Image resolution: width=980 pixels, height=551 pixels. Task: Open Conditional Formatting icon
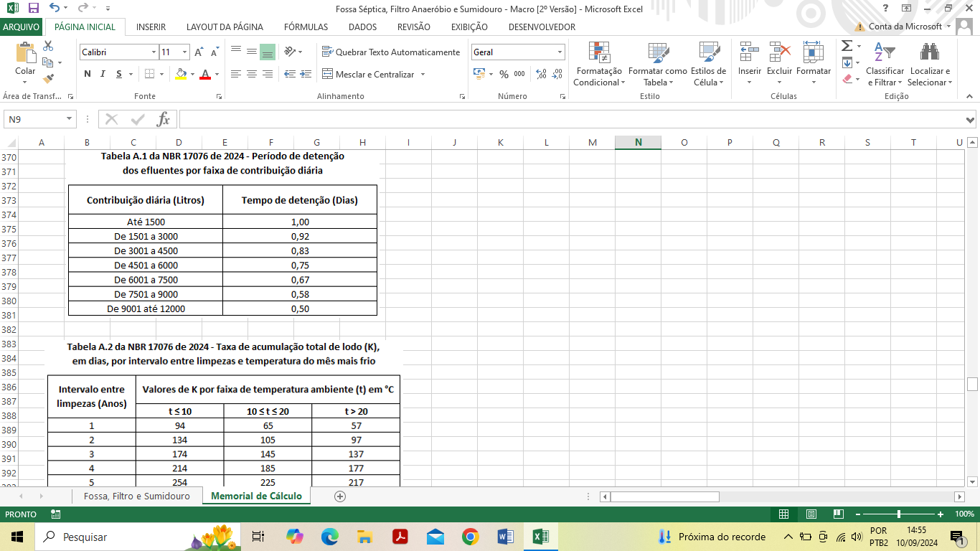click(x=599, y=52)
